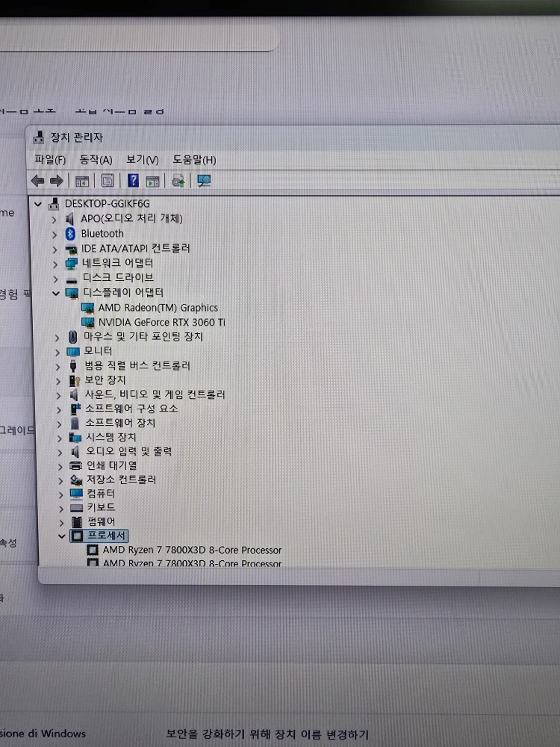Select the 키보드 label

[101, 507]
